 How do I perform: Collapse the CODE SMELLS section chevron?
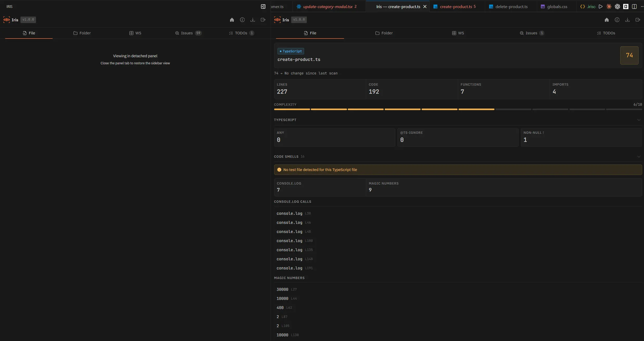point(639,157)
